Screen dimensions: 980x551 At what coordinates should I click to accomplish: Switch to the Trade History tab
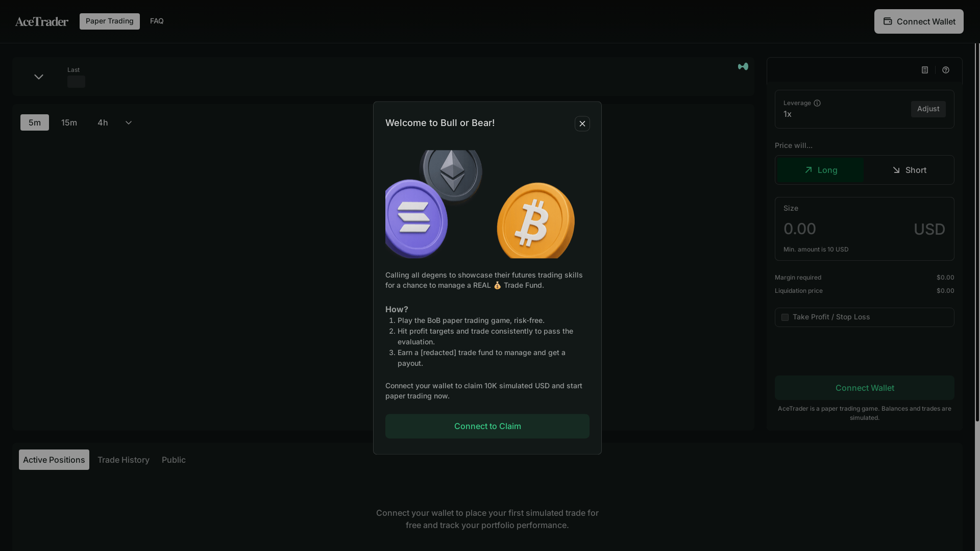coord(124,460)
